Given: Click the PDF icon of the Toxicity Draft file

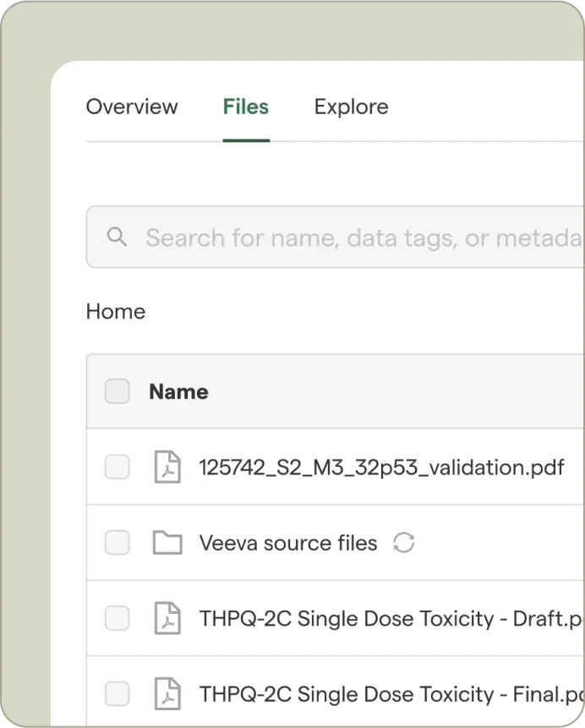Looking at the screenshot, I should pos(167,619).
